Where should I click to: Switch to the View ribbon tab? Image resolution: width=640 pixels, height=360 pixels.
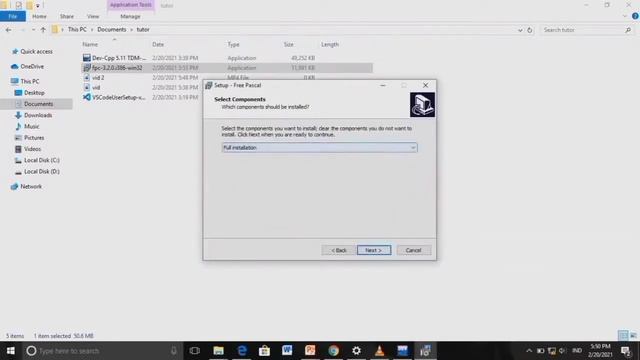coord(93,16)
